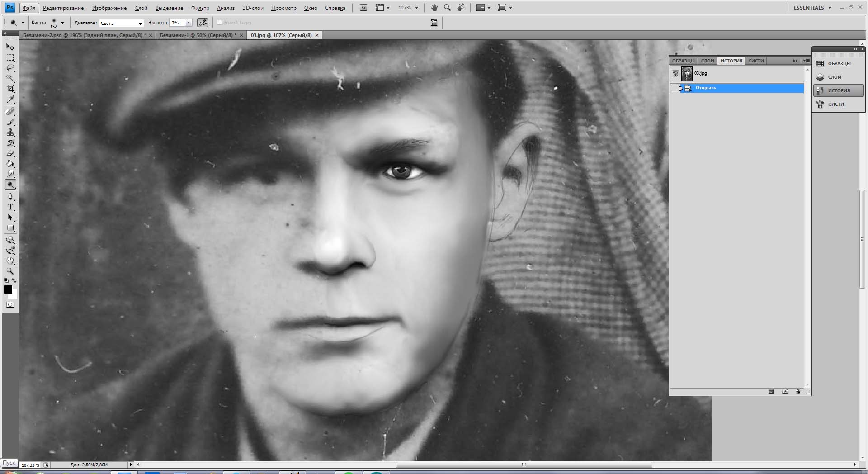868x474 pixels.
Task: Select the Lasso tool
Action: pyautogui.click(x=10, y=68)
